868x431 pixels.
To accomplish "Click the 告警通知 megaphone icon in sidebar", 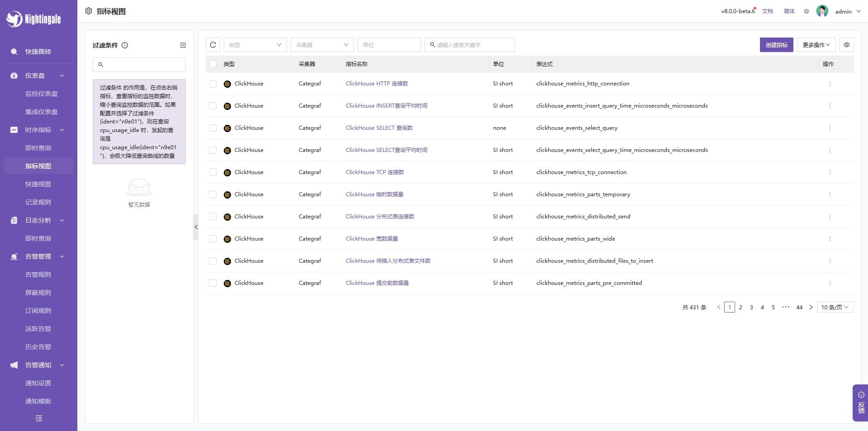I will coord(14,365).
